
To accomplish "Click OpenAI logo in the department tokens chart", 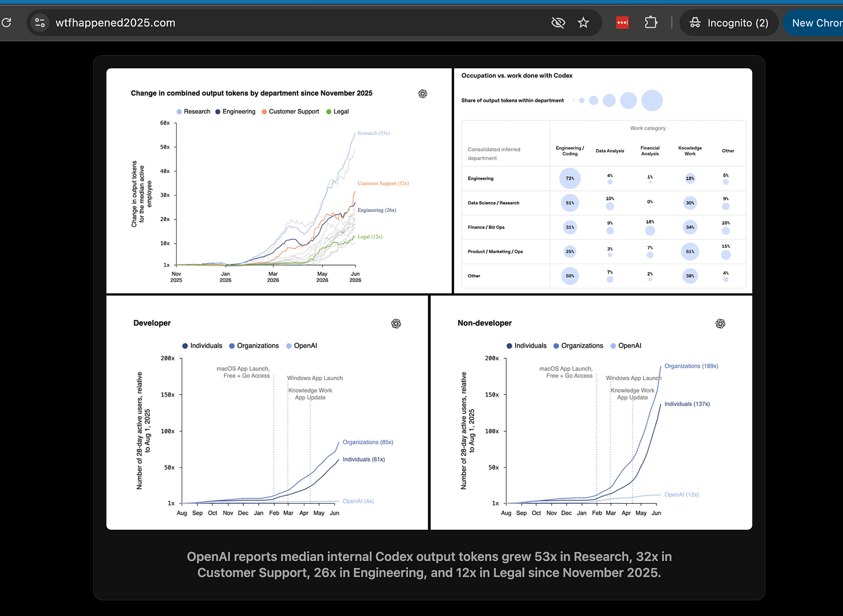I will pos(423,94).
